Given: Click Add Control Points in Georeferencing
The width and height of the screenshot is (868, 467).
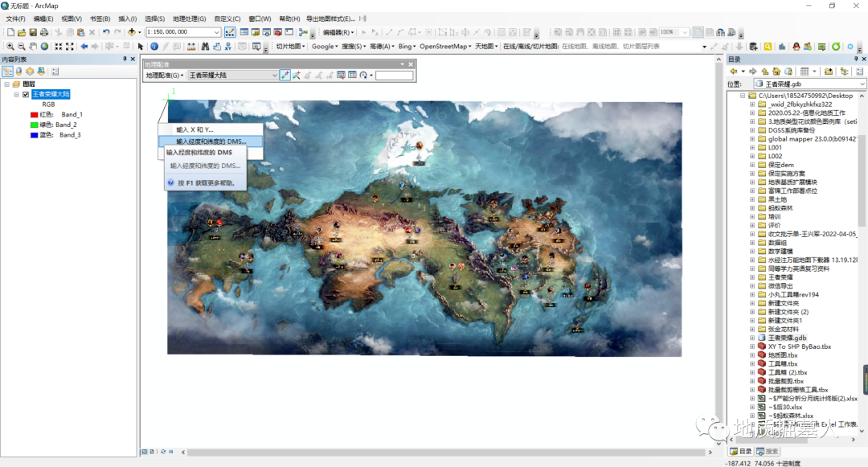Looking at the screenshot, I should point(285,76).
